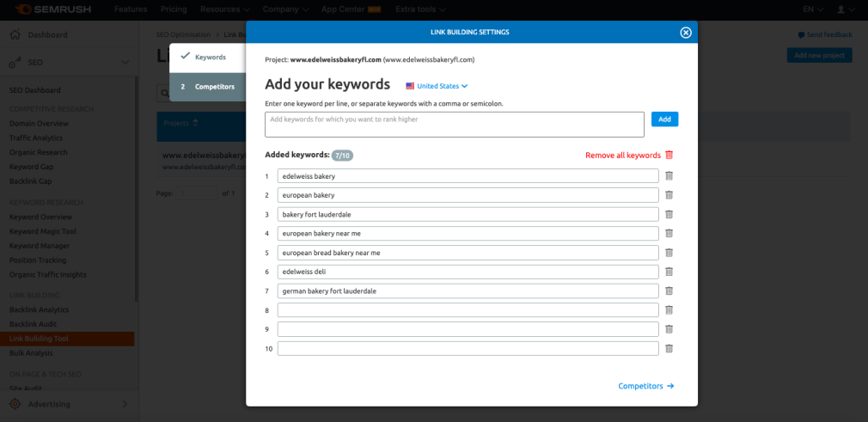The image size is (868, 422).
Task: Open the United States country dropdown
Action: [x=437, y=86]
